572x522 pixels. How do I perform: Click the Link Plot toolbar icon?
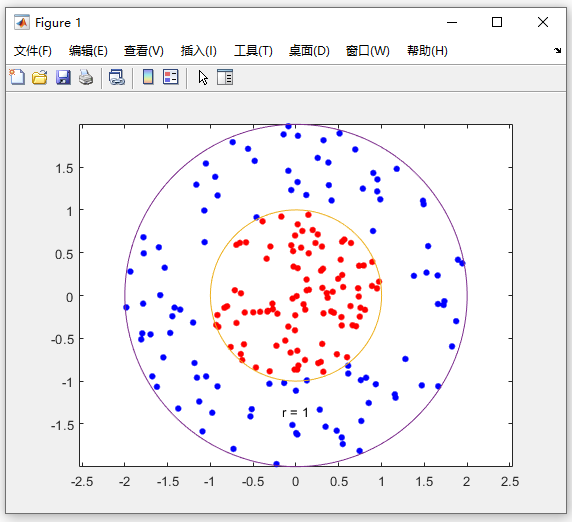117,77
